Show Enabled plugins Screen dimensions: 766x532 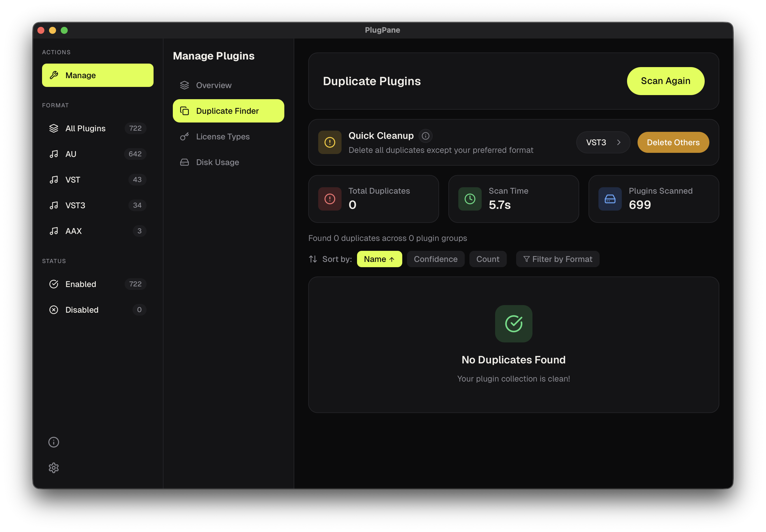coord(98,284)
